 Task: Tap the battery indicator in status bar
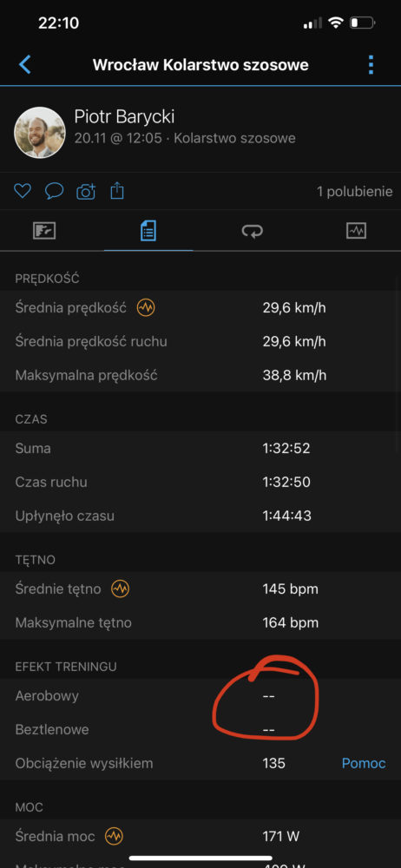(x=363, y=23)
